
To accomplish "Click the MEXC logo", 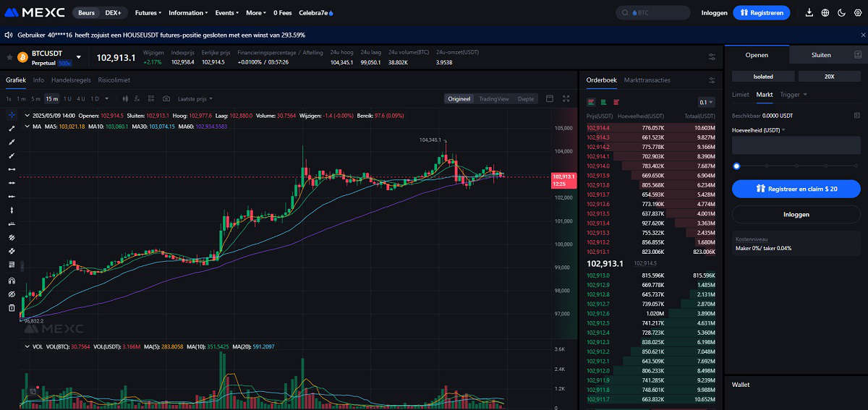I will tap(35, 13).
